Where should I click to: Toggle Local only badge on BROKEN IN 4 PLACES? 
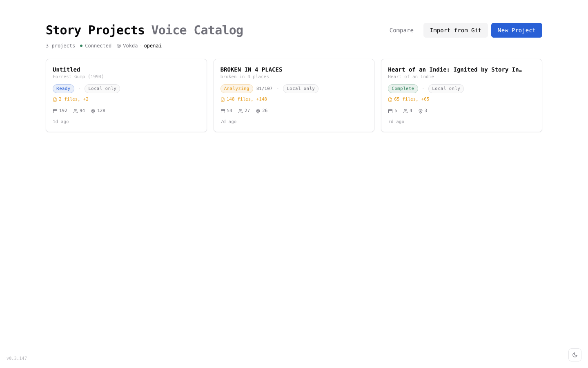(301, 89)
